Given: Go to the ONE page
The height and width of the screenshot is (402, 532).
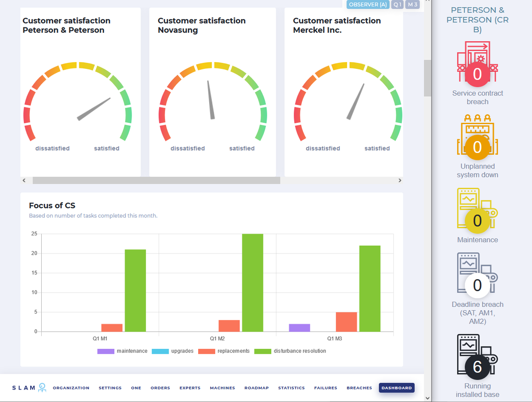Looking at the screenshot, I should (x=136, y=388).
